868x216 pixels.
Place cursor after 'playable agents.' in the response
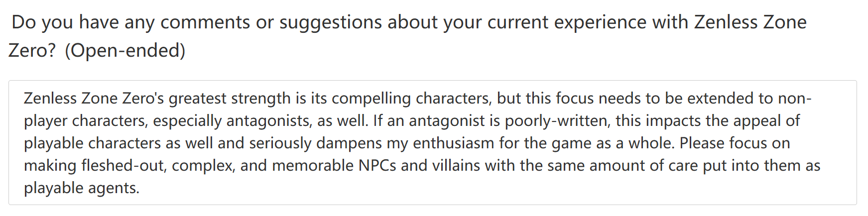point(140,188)
